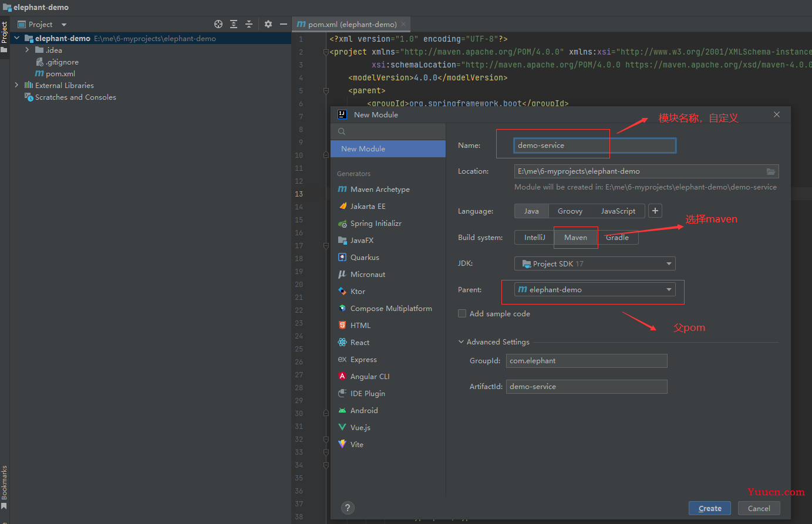Screen dimensions: 812x524
Task: Close the New Module dialog
Action: click(x=777, y=114)
